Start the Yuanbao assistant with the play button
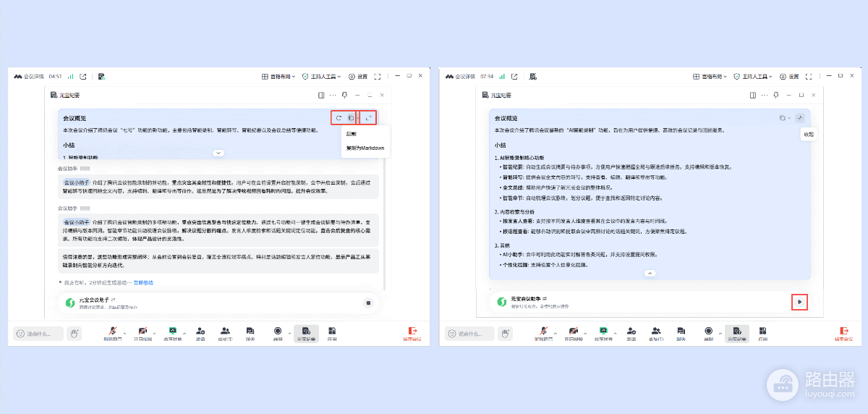The image size is (868, 414). coord(799,302)
